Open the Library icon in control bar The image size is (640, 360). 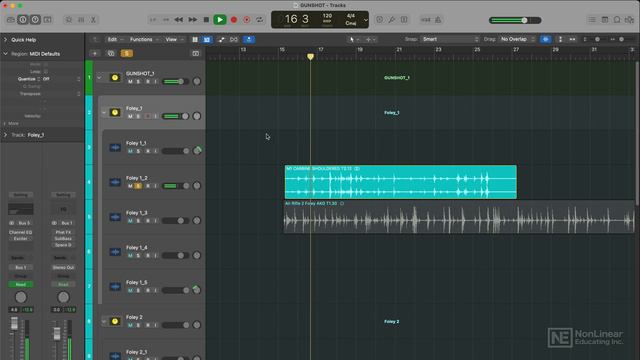[x=11, y=20]
